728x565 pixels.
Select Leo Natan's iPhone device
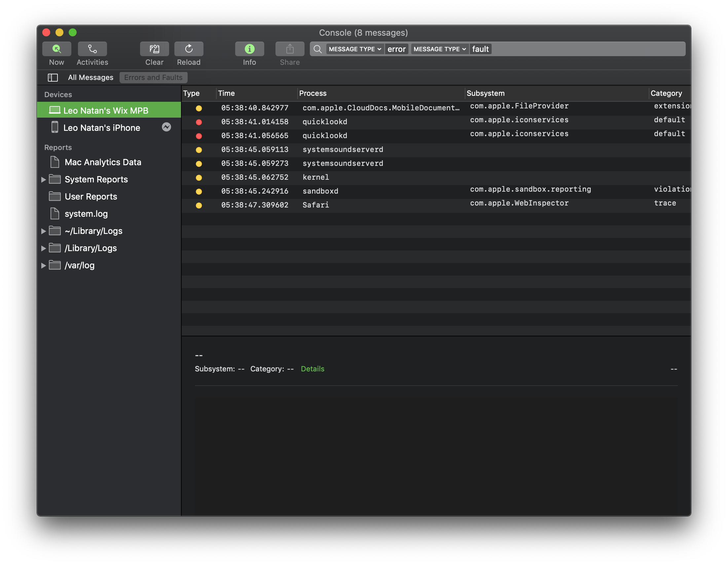click(x=101, y=128)
